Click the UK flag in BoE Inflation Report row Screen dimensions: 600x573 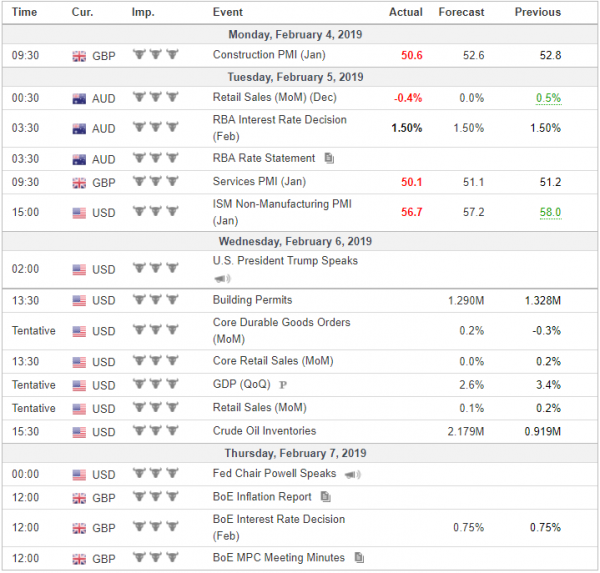point(79,498)
